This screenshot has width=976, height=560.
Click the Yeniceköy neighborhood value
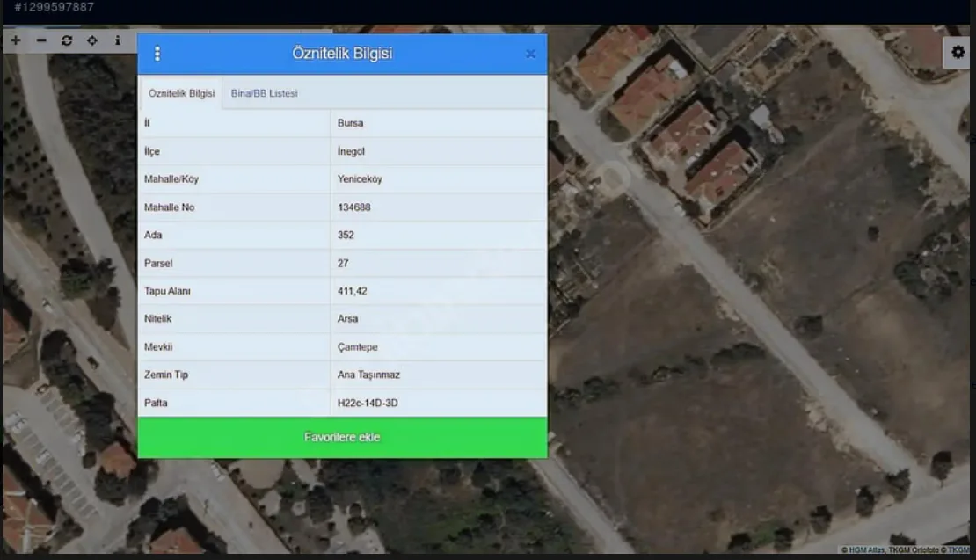point(360,179)
